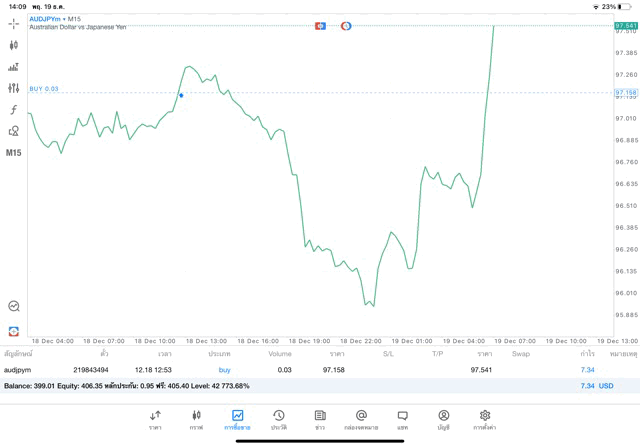Tap the chart clock icon at lower left

point(13,306)
